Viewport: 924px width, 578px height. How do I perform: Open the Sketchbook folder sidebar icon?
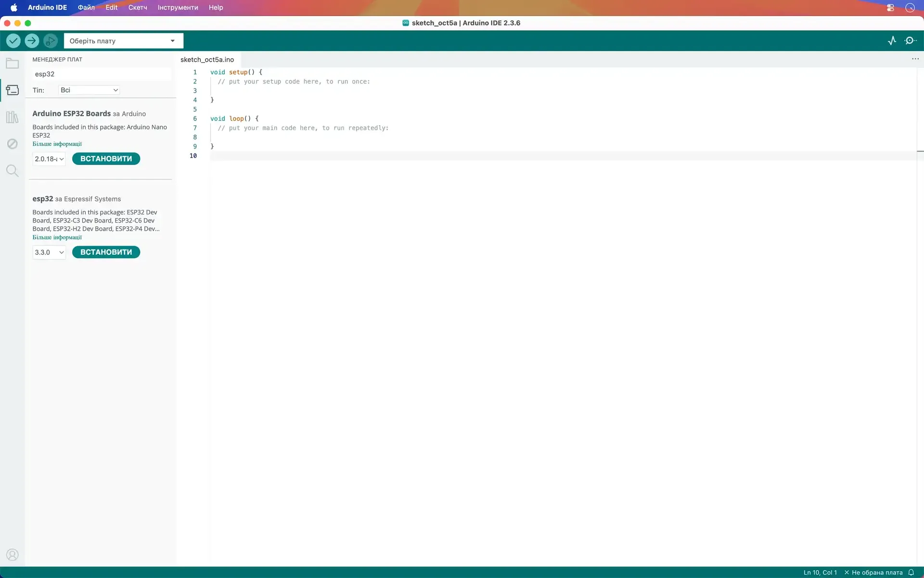tap(13, 64)
